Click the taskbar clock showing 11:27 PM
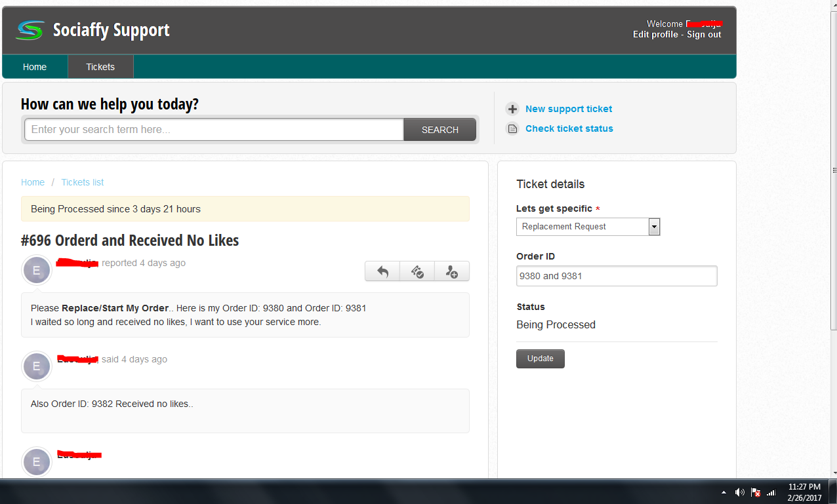The image size is (837, 504). pyautogui.click(x=804, y=492)
